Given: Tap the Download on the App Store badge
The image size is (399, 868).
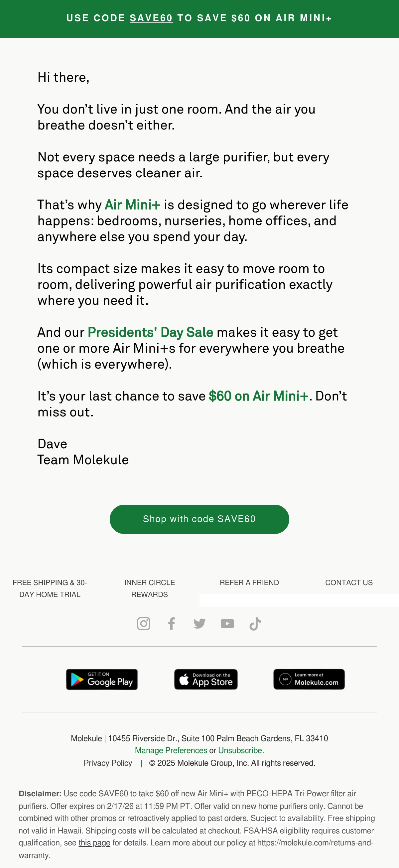Looking at the screenshot, I should coord(206,679).
